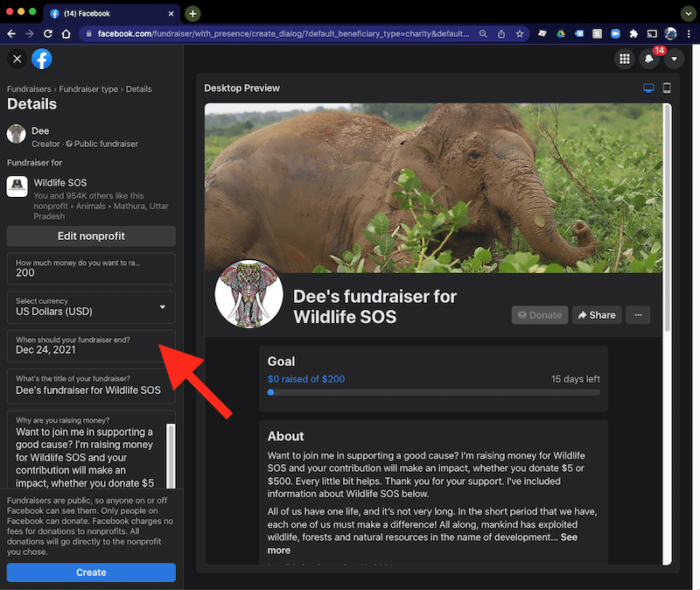Screen dimensions: 700x590
Task: Close the fundraiser creation dialog
Action: (17, 59)
